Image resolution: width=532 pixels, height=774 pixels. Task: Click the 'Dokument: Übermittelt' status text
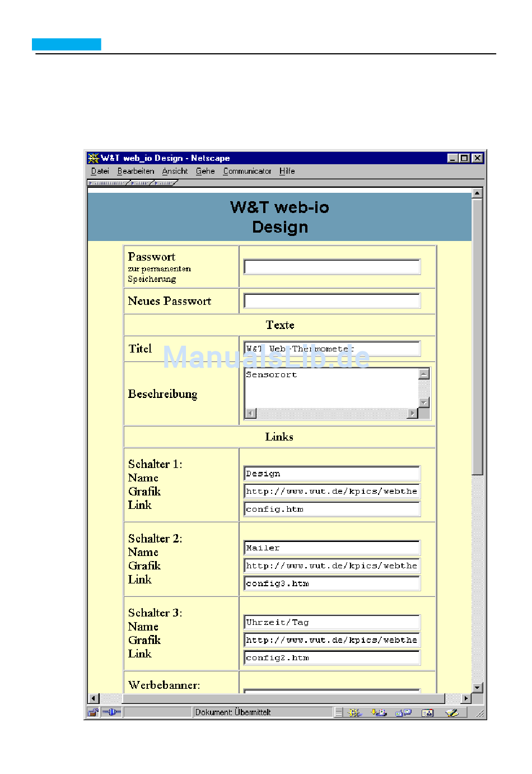pyautogui.click(x=232, y=712)
